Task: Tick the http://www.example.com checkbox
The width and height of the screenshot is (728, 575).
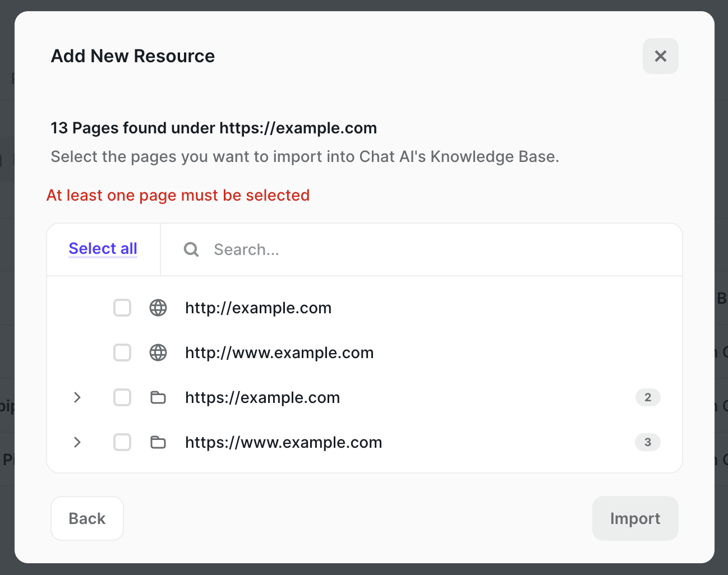Action: [122, 353]
